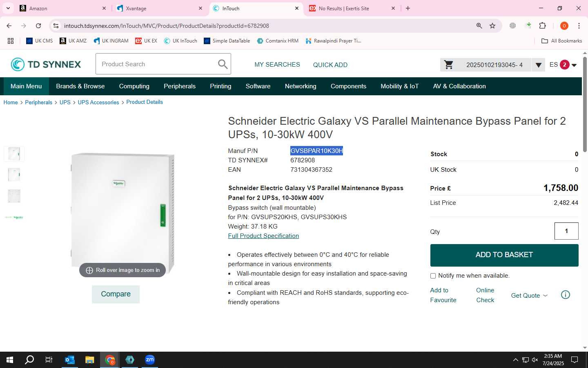
Task: Click the Compare button below the image
Action: pyautogui.click(x=116, y=294)
